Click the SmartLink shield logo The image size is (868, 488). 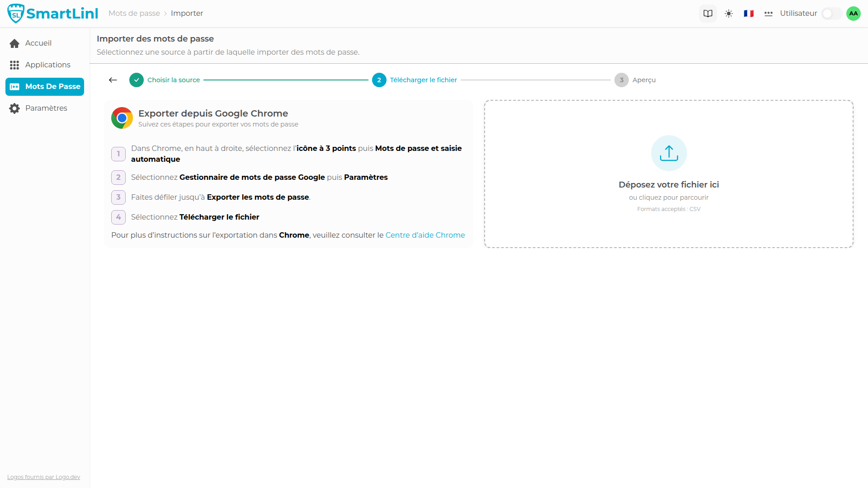tap(16, 14)
